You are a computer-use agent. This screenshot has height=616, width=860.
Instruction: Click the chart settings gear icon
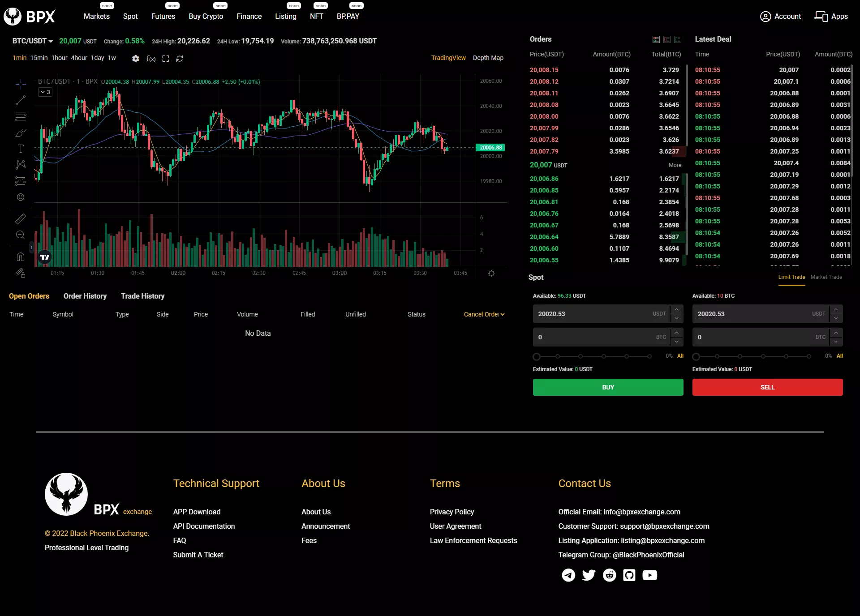pos(136,59)
